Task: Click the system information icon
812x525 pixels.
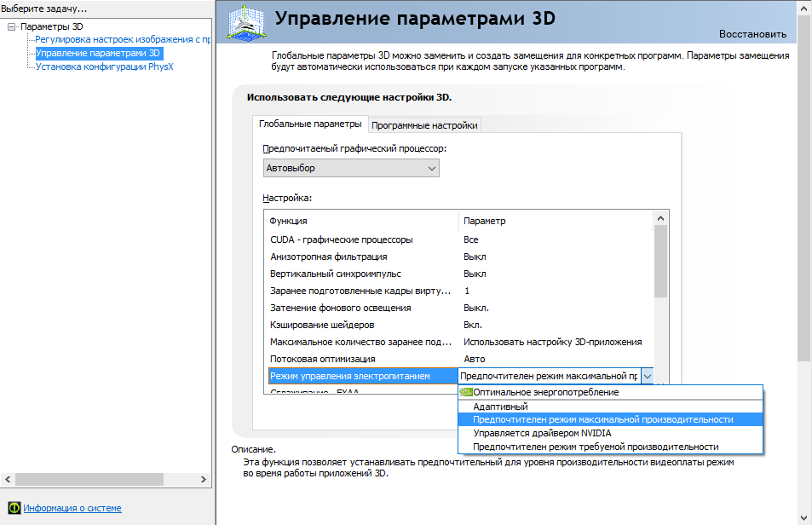Action: 14,508
